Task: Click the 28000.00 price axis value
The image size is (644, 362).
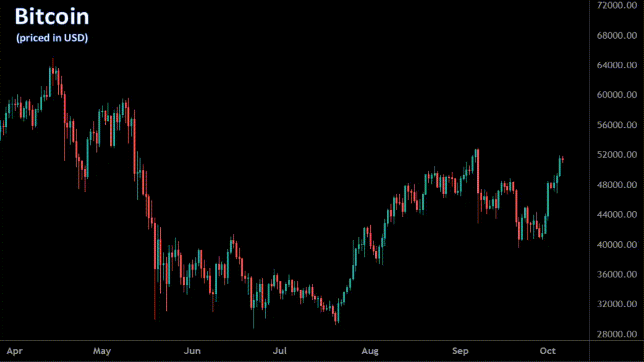Action: (617, 334)
